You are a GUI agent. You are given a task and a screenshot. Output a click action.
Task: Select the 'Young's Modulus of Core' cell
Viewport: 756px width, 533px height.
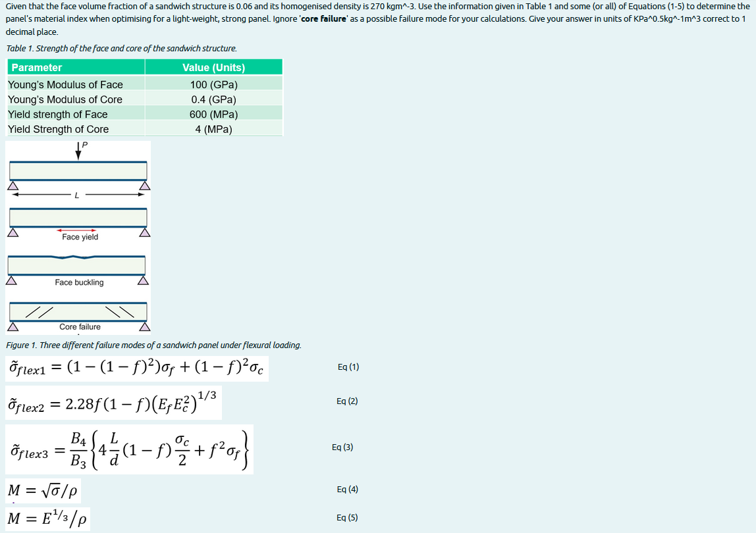click(76, 99)
